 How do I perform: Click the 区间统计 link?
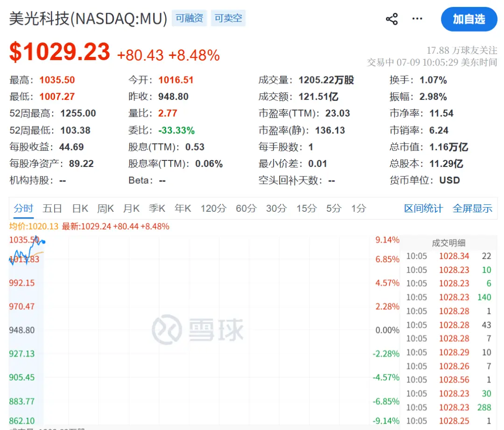[423, 208]
